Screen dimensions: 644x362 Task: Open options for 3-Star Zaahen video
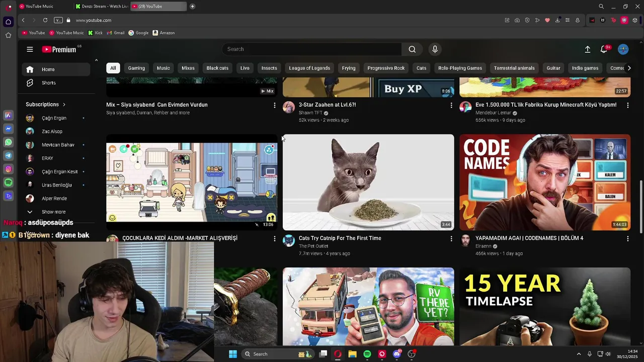coord(451,106)
